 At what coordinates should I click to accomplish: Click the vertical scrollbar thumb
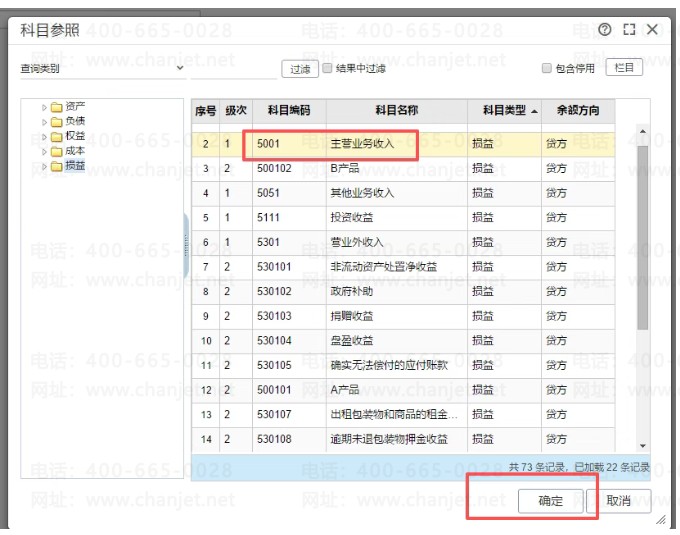[643, 238]
